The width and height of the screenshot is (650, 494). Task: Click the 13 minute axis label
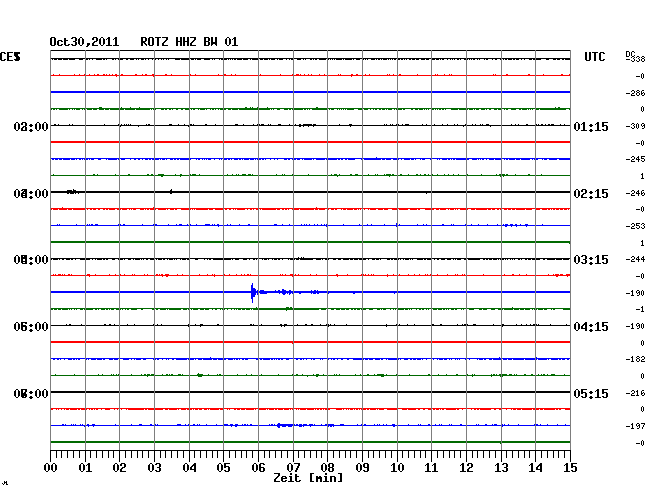tap(501, 468)
